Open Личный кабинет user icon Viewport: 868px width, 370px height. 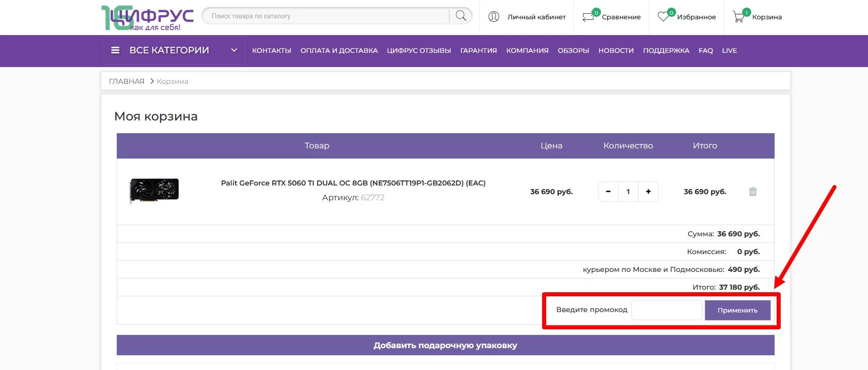pos(493,17)
